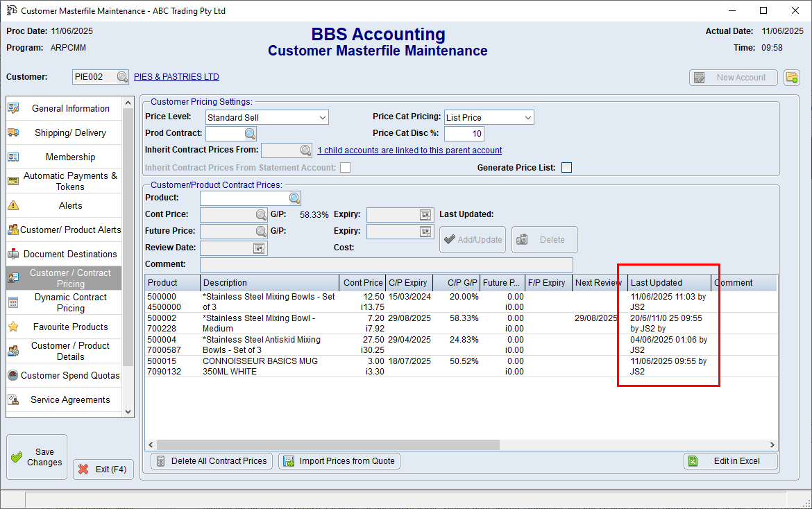Image resolution: width=812 pixels, height=509 pixels.
Task: Click the Edit in Excel button
Action: coord(730,461)
